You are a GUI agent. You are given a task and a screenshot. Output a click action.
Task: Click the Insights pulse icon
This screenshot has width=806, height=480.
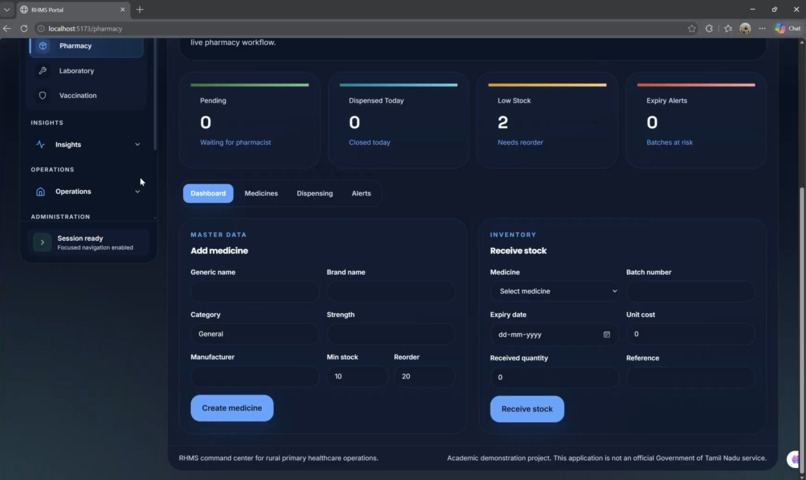pyautogui.click(x=41, y=144)
